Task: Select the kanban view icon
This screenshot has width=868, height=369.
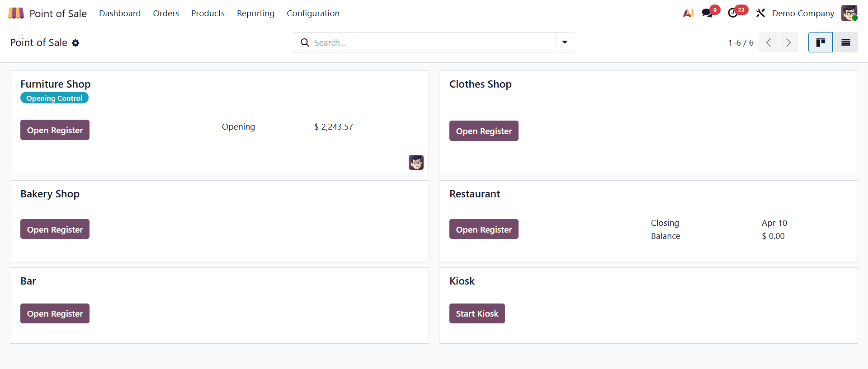Action: pyautogui.click(x=820, y=42)
